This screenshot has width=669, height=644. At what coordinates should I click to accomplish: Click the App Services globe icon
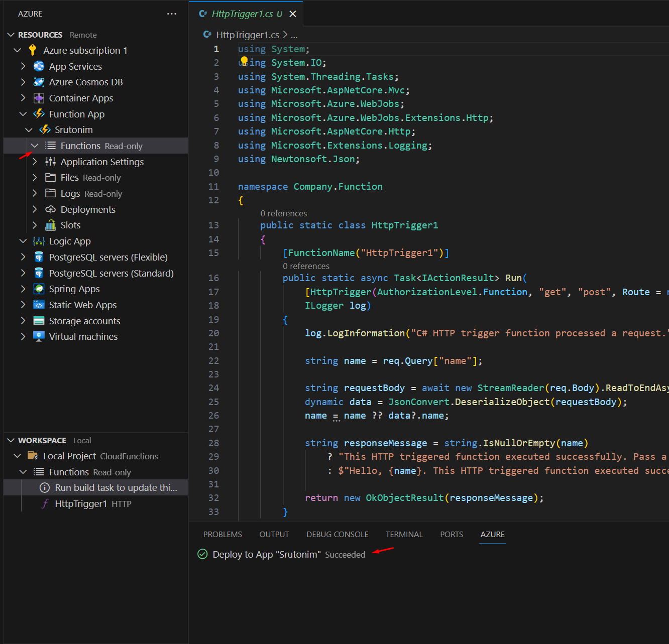pos(39,66)
